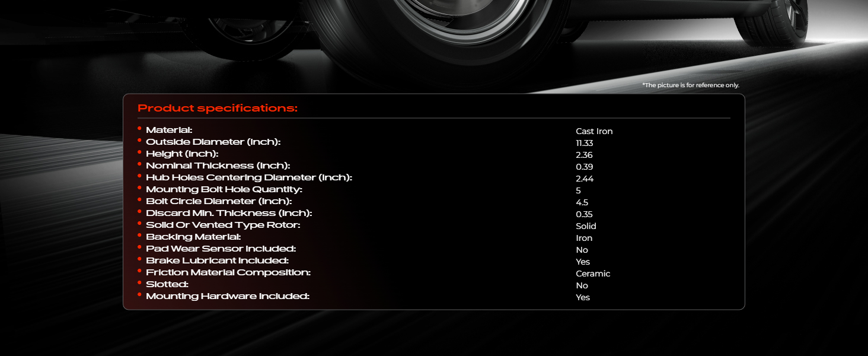Click the "Backing Material:" label
This screenshot has height=356, width=868.
193,237
